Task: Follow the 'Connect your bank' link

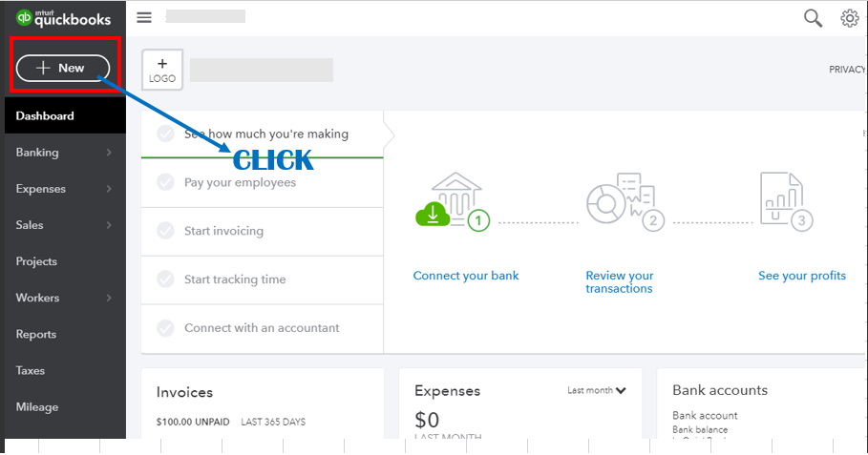Action: (x=466, y=276)
